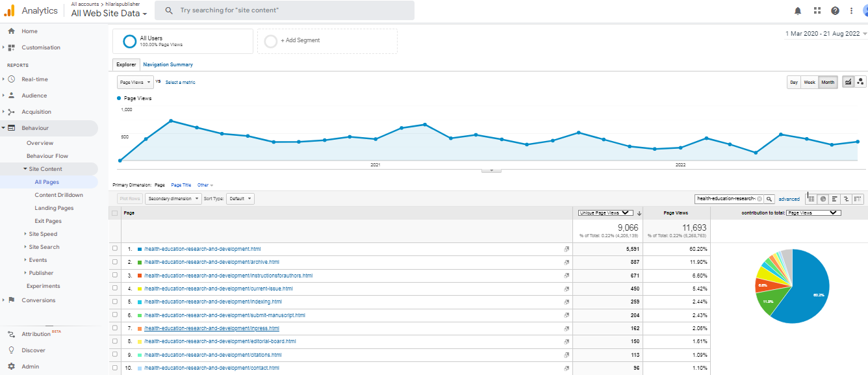Click the search magnifier beside table filter
The height and width of the screenshot is (375, 868).
(769, 199)
